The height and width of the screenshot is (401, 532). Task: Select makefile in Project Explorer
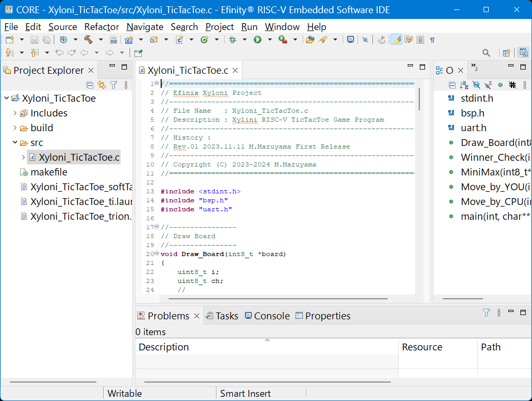coord(48,172)
